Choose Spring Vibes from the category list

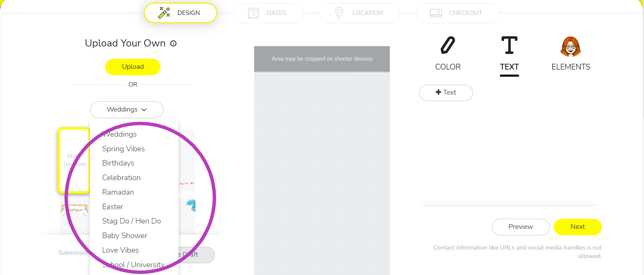tap(124, 149)
